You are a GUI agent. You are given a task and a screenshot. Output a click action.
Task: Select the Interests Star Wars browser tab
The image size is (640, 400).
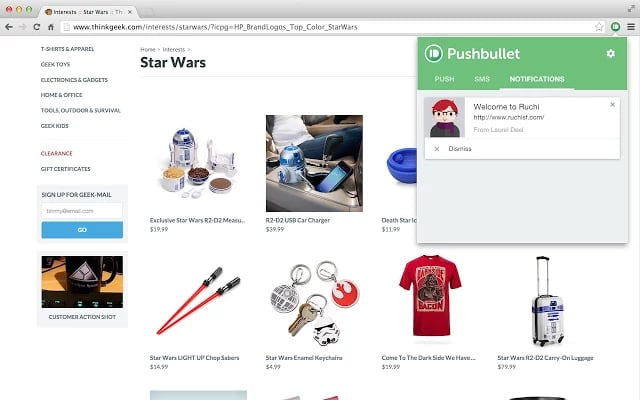[x=88, y=12]
